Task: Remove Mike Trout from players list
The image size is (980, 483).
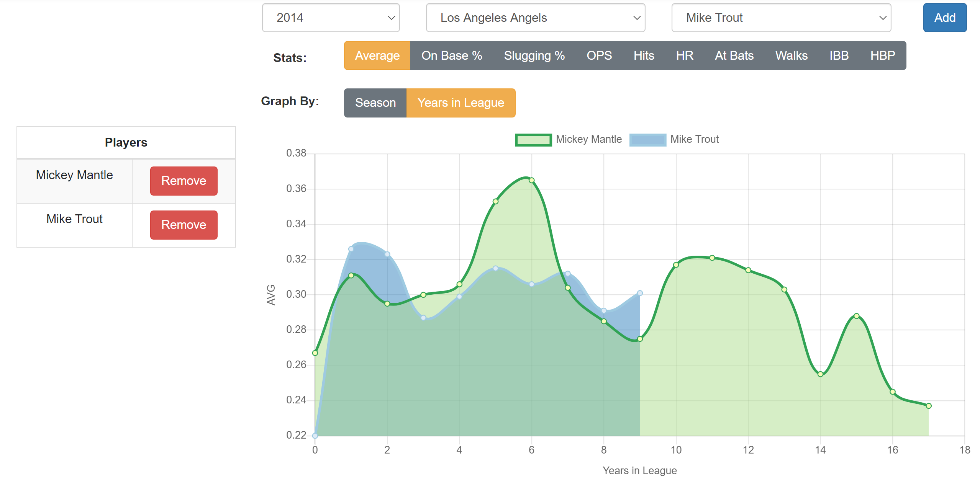Action: point(184,225)
